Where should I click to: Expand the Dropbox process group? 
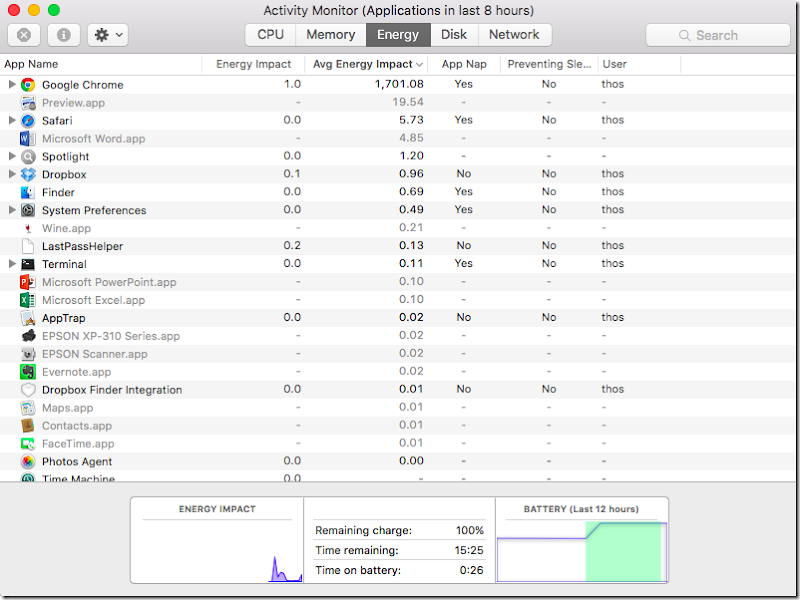tap(12, 174)
